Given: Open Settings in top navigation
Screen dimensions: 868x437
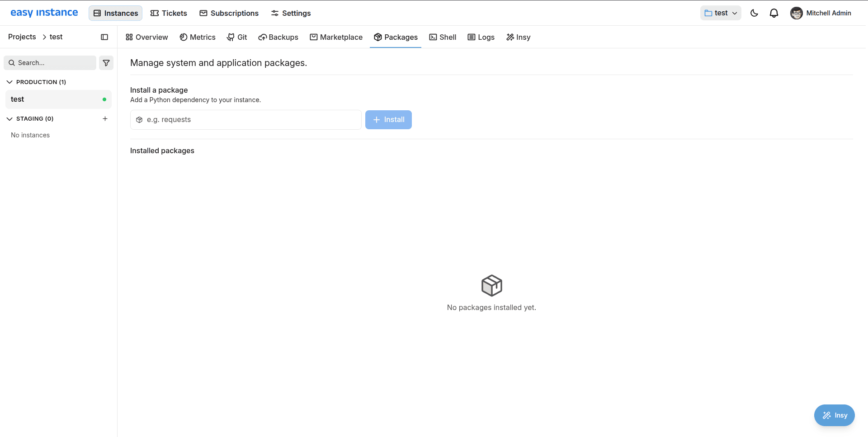Looking at the screenshot, I should pos(291,13).
